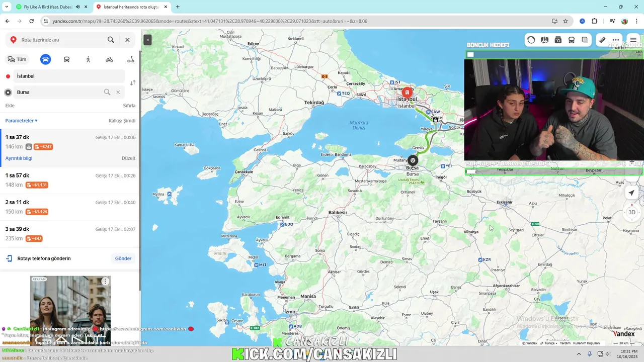Swap İstanbul and Bursa route points
This screenshot has width=644, height=362.
132,83
